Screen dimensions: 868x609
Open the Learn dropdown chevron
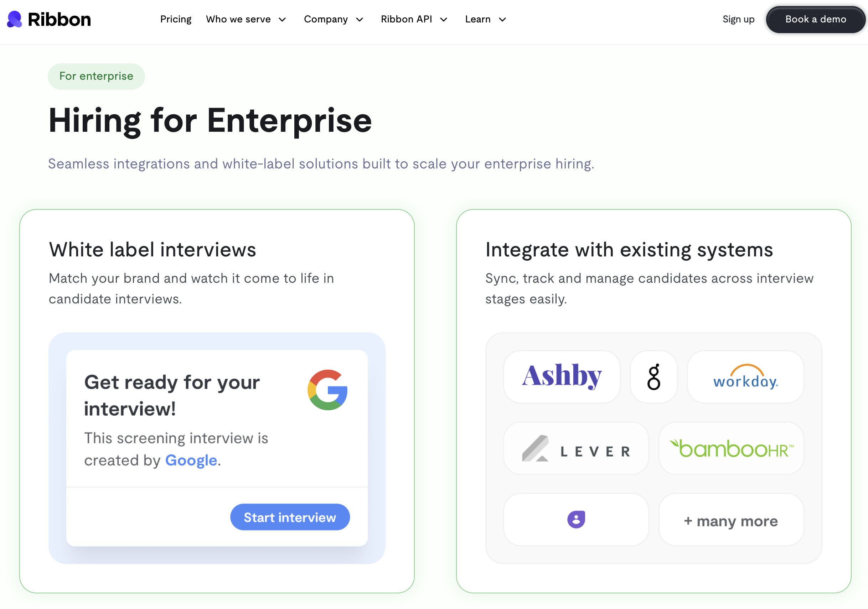point(502,20)
